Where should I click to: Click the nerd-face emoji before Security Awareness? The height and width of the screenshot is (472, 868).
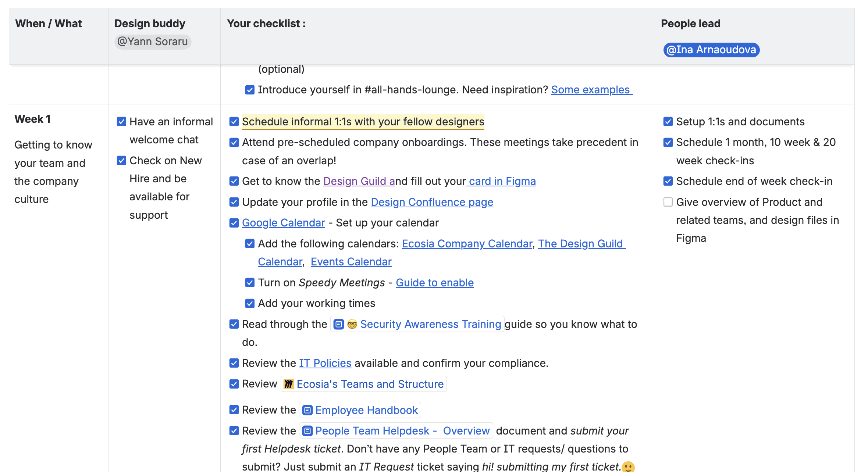click(352, 324)
